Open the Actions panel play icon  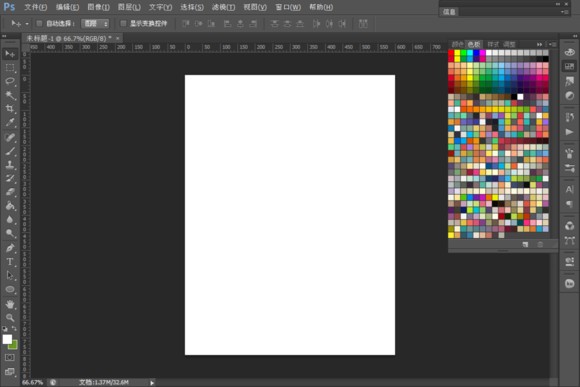click(570, 132)
